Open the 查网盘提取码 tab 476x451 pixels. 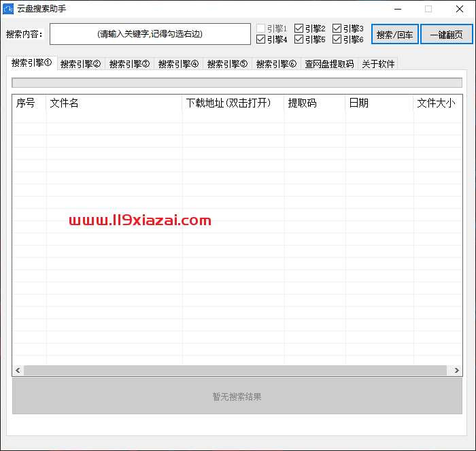click(329, 64)
